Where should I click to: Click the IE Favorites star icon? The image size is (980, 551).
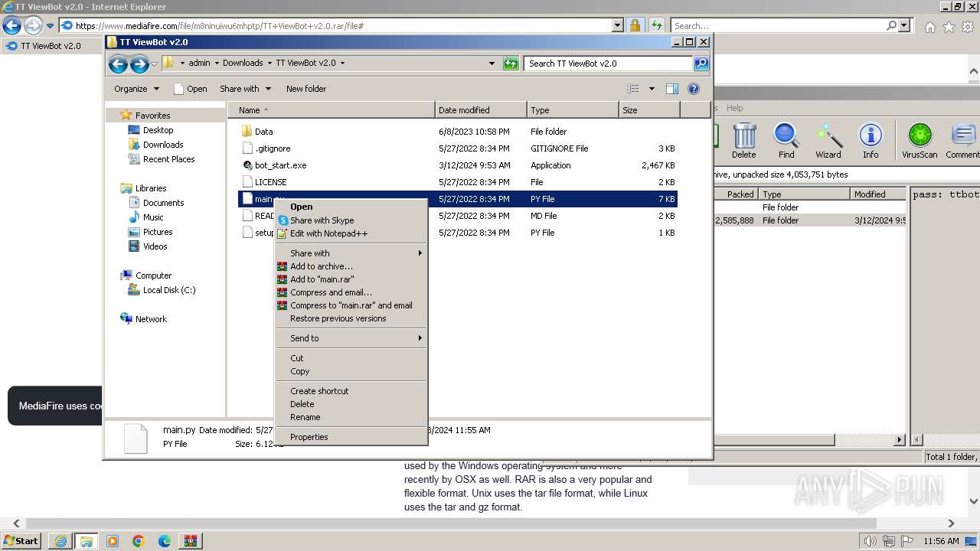click(949, 27)
